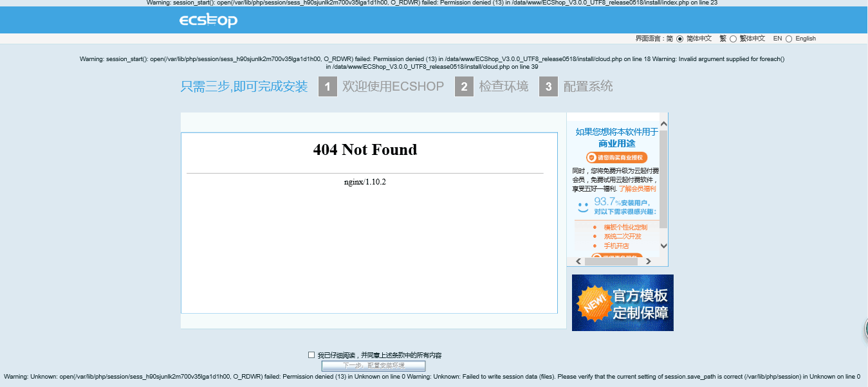Go to step 2 检查环境
Image resolution: width=868 pixels, height=387 pixels.
(492, 87)
